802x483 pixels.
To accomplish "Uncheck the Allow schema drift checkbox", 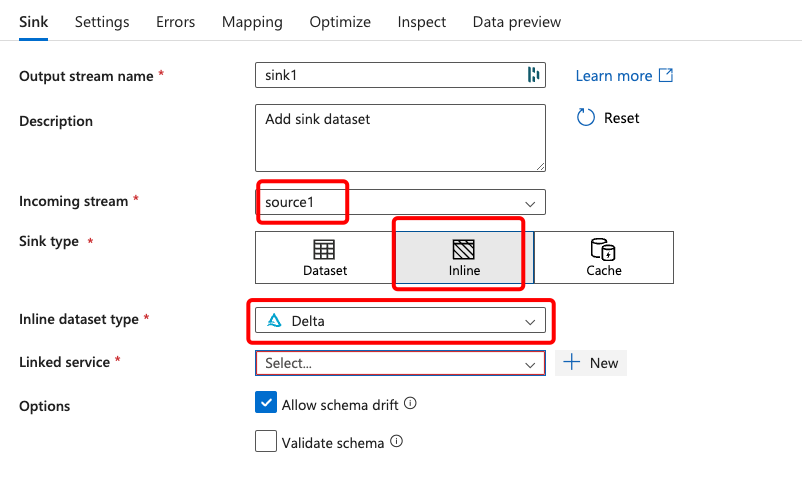I will [x=266, y=403].
